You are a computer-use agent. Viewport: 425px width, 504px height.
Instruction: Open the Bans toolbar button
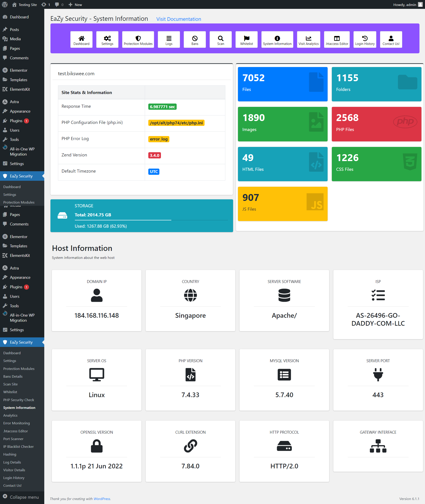[x=195, y=39]
